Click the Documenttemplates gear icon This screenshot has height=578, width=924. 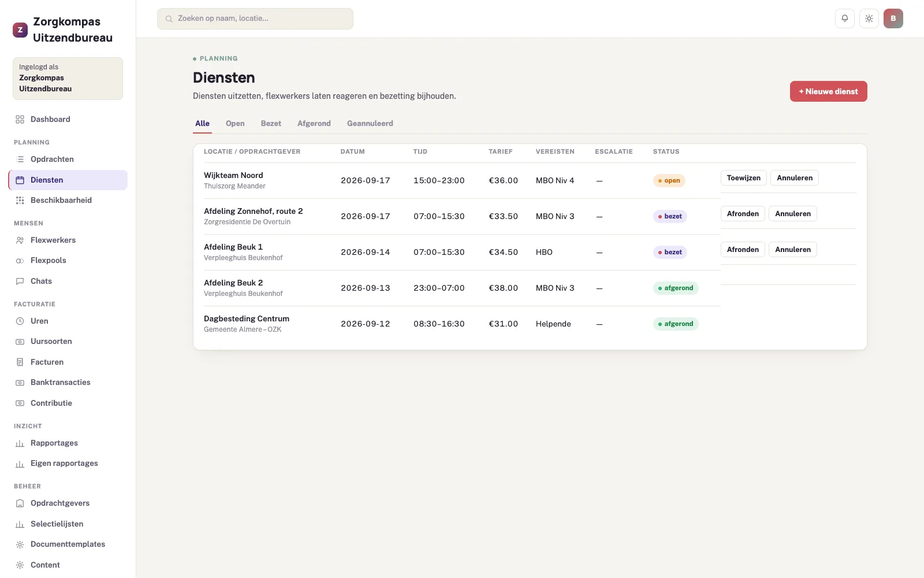(20, 544)
